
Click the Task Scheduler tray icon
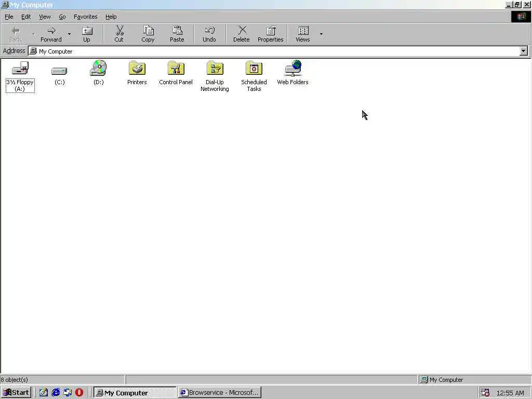(x=485, y=393)
